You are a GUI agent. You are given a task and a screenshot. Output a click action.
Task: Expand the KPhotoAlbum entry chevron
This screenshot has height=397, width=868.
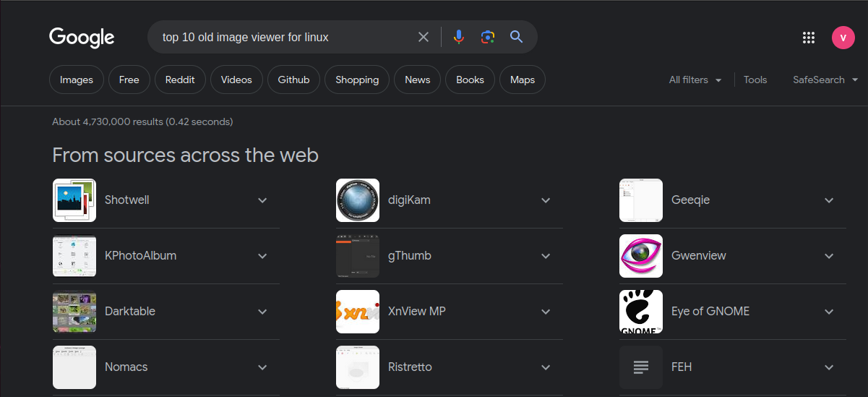[x=262, y=256]
